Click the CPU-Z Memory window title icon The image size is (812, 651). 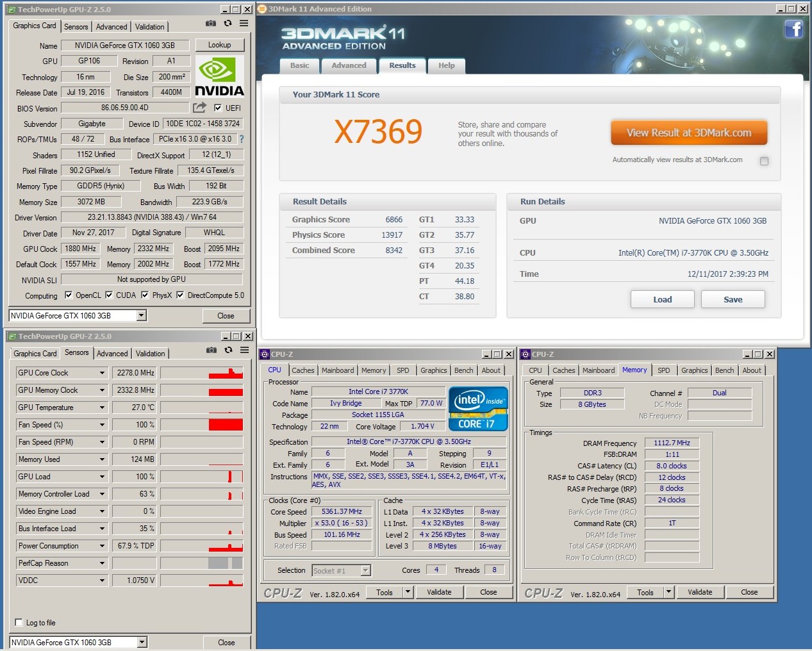(526, 354)
